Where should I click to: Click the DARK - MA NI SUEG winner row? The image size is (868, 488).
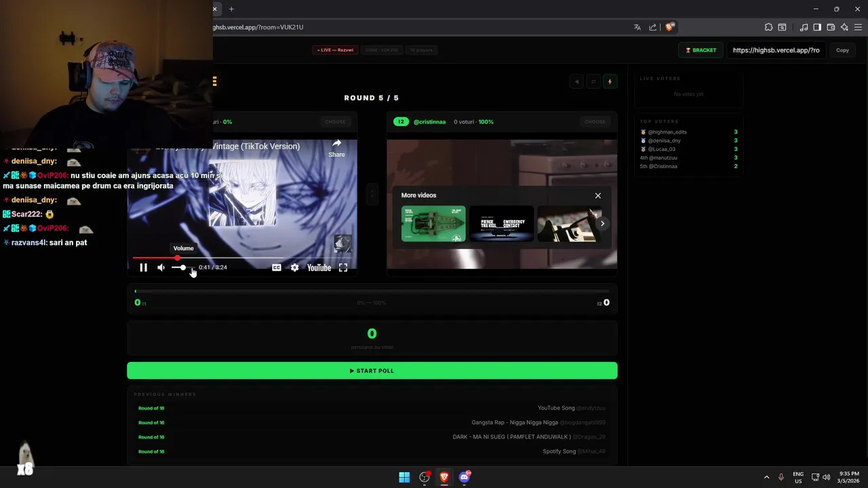[372, 436]
